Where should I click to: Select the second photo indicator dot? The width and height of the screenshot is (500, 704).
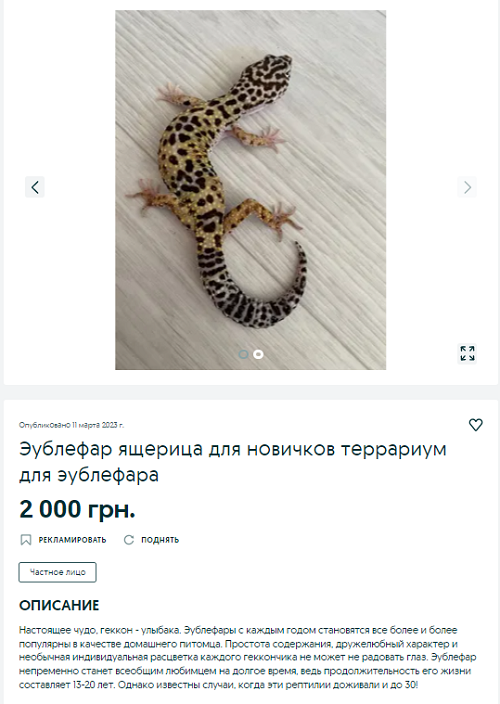coord(258,354)
